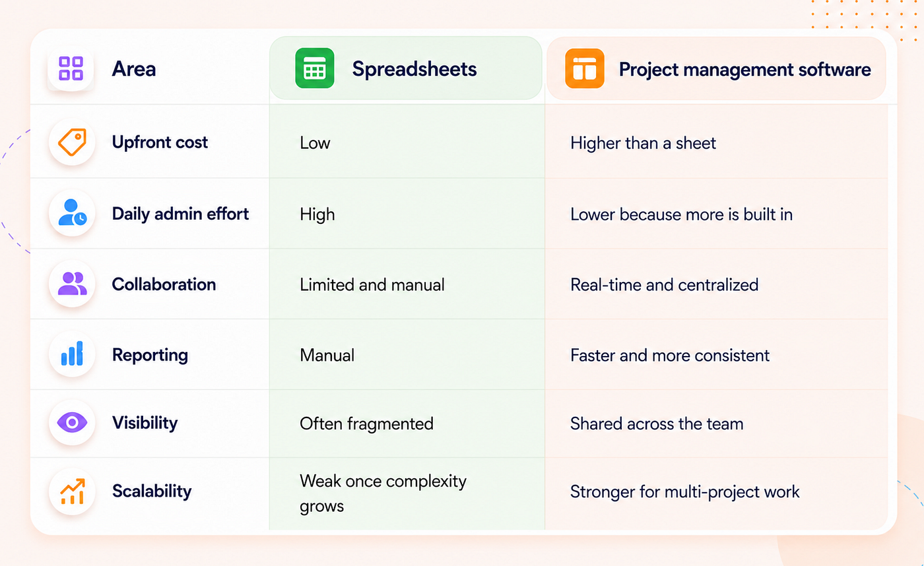Click the purple Collaboration people icon
924x566 pixels.
pyautogui.click(x=72, y=284)
